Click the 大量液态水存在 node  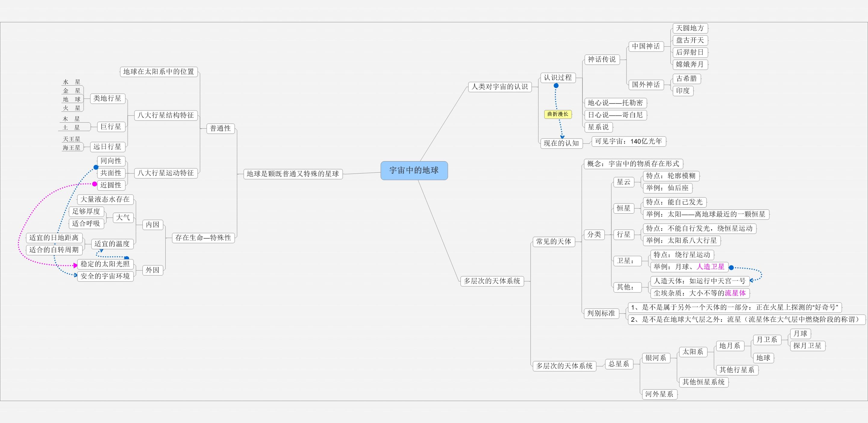coord(105,199)
